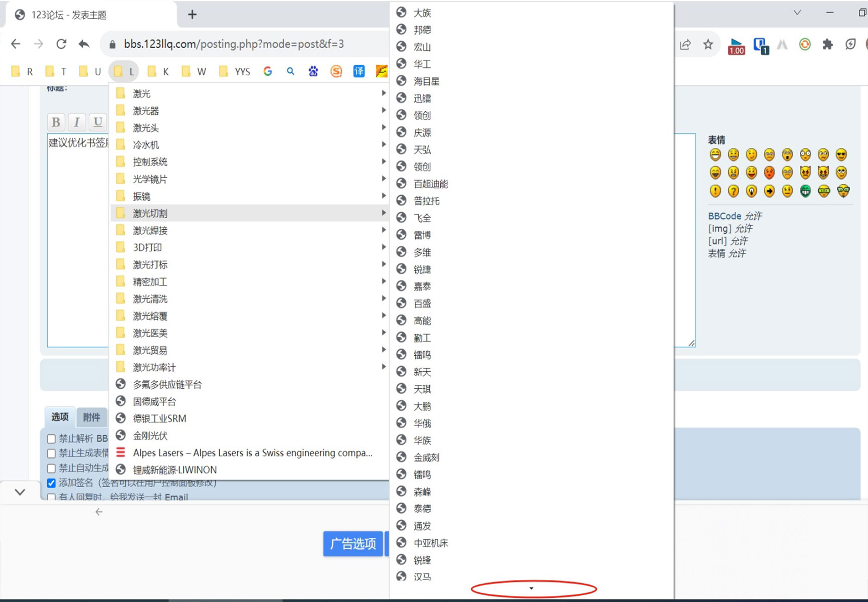This screenshot has width=868, height=602.
Task: Open the 多氟多供应链平台 bookmark
Action: [250, 384]
